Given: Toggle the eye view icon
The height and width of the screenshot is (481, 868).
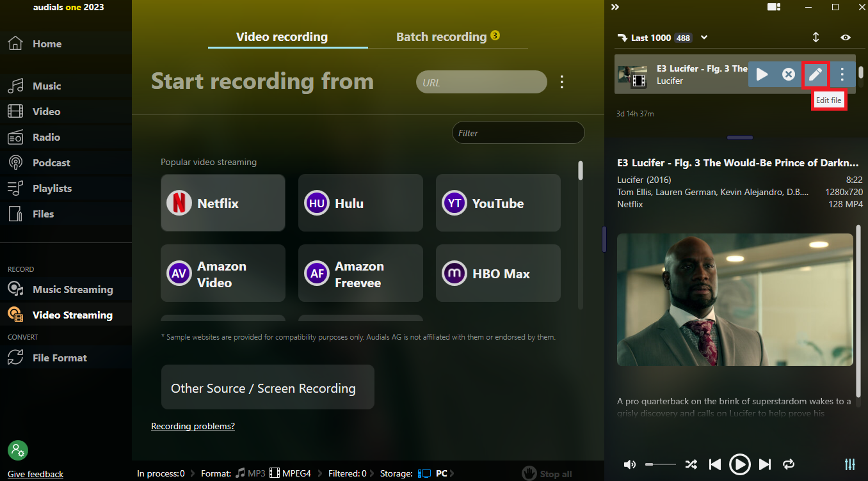Looking at the screenshot, I should 846,37.
